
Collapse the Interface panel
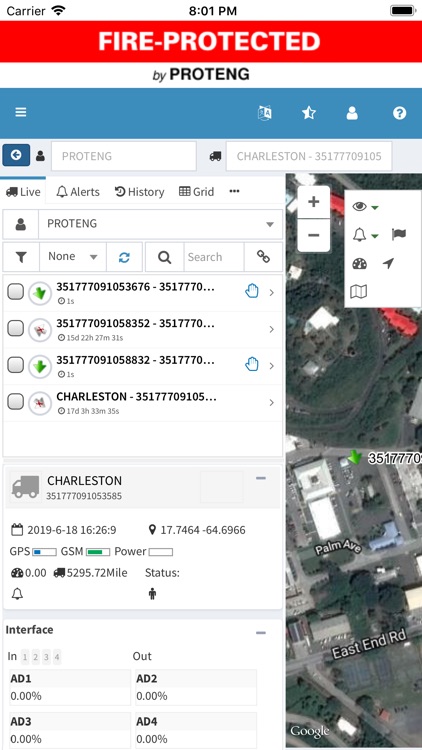click(x=261, y=633)
